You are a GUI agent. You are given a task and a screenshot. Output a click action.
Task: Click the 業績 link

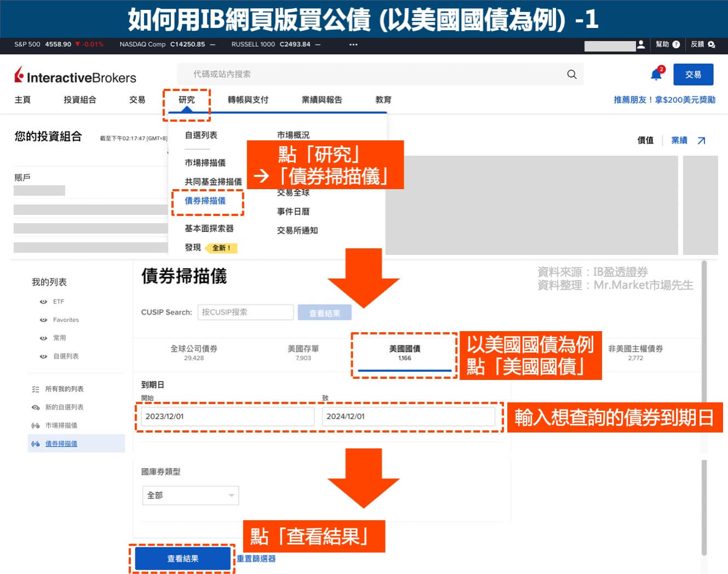(x=679, y=140)
